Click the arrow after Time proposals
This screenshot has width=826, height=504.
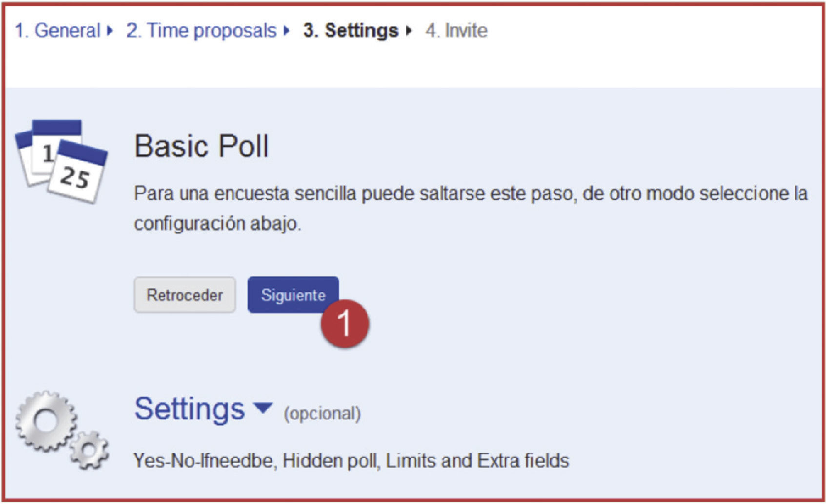click(x=287, y=31)
